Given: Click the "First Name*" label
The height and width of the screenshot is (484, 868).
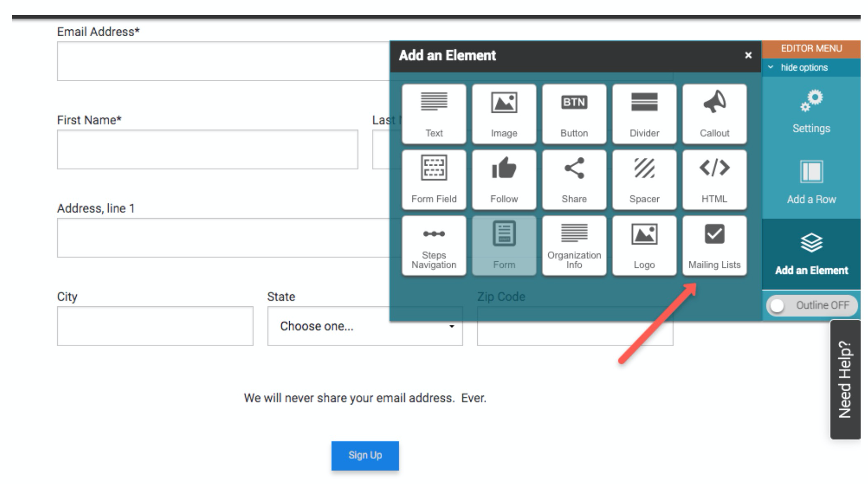Looking at the screenshot, I should [x=89, y=120].
